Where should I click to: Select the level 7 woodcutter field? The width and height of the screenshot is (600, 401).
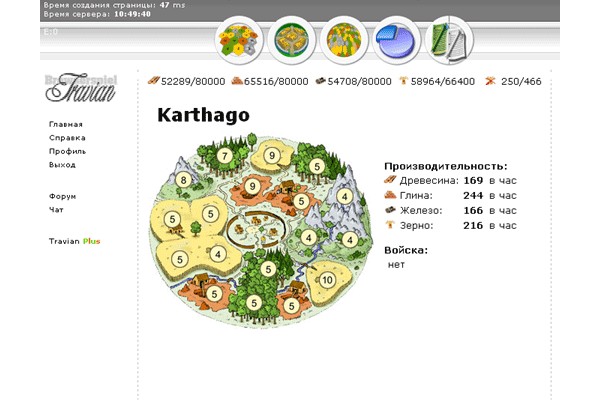[x=225, y=156]
